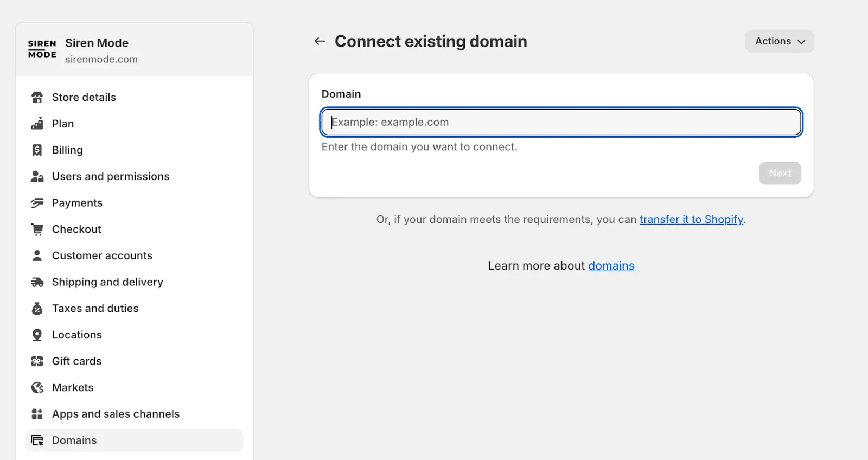The image size is (868, 460).
Task: Go back using the left arrow
Action: [x=320, y=41]
